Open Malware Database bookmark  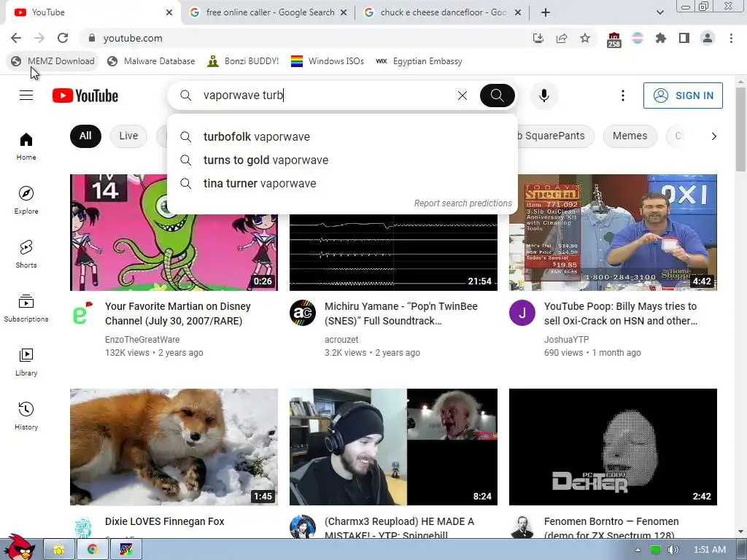pos(151,61)
